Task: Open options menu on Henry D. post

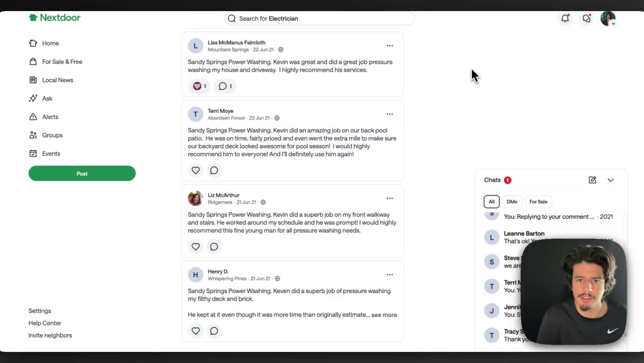Action: coord(390,275)
